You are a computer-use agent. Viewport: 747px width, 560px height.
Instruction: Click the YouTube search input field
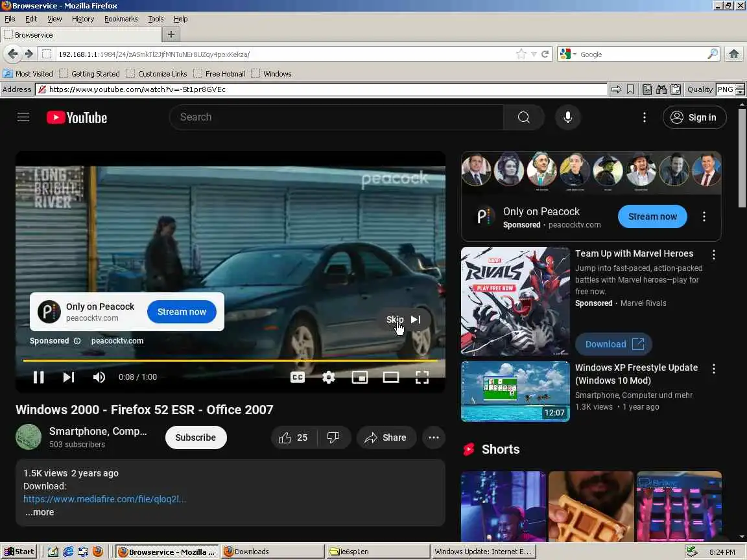(x=337, y=117)
